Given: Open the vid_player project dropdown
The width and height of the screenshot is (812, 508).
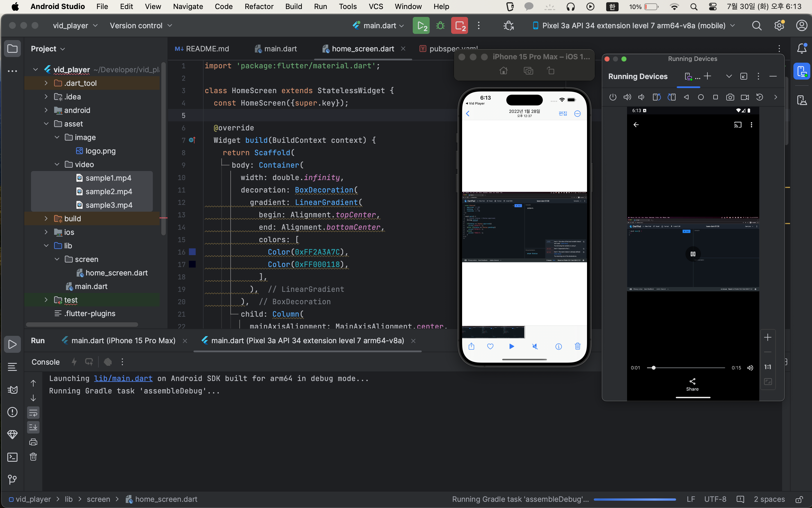Looking at the screenshot, I should point(75,25).
